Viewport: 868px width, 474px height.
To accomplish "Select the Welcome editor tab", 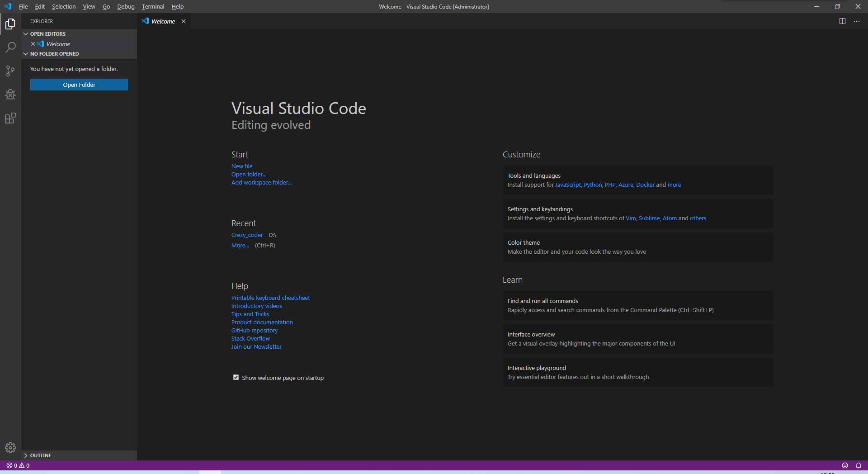I will tap(163, 21).
